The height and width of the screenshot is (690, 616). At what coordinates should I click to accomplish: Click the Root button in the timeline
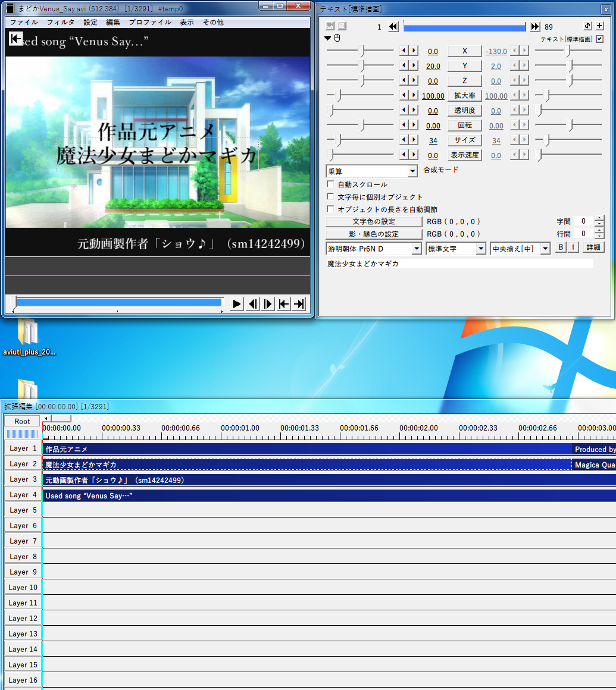click(x=22, y=421)
